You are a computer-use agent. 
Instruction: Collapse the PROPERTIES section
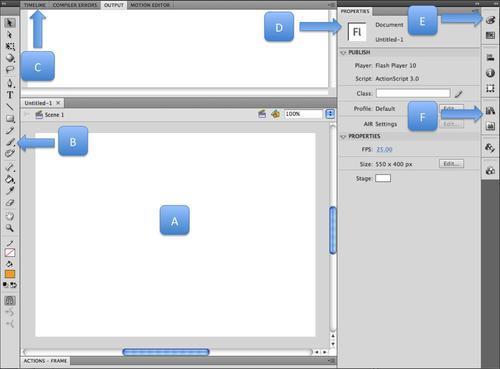tap(343, 136)
